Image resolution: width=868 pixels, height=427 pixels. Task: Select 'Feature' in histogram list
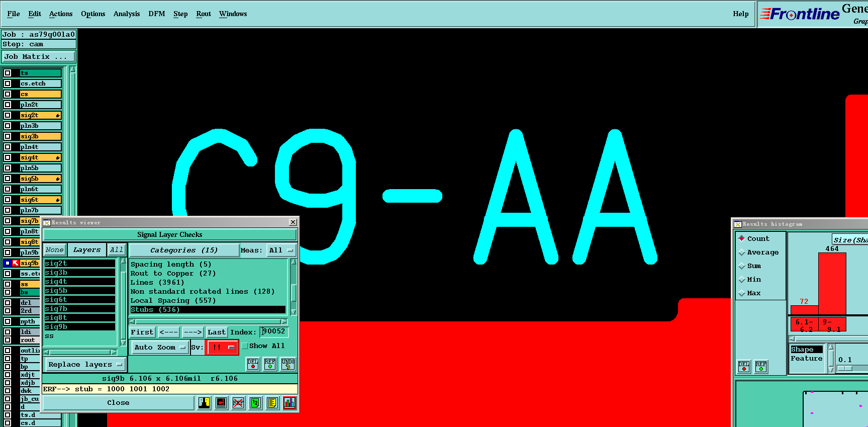click(806, 359)
